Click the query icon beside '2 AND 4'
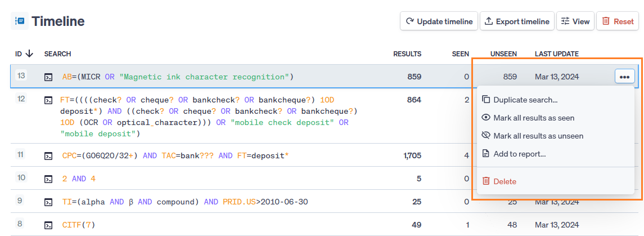This screenshot has width=644, height=236. (48, 179)
